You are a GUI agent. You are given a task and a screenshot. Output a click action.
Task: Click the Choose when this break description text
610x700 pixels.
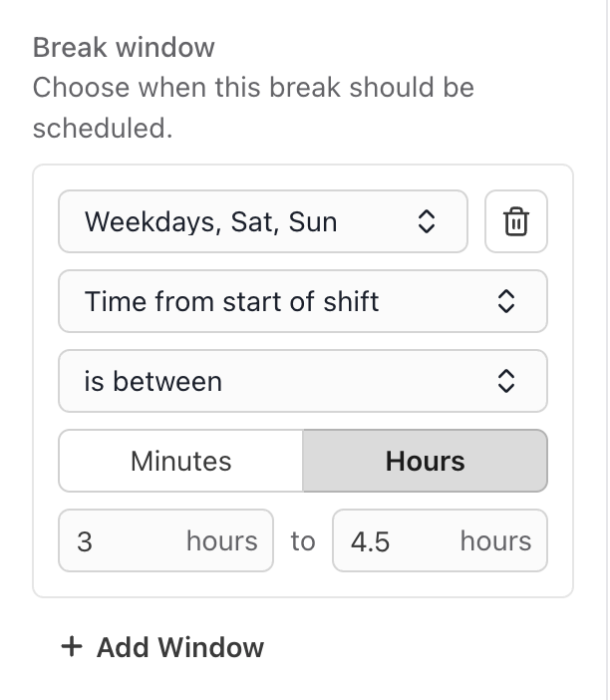253,108
